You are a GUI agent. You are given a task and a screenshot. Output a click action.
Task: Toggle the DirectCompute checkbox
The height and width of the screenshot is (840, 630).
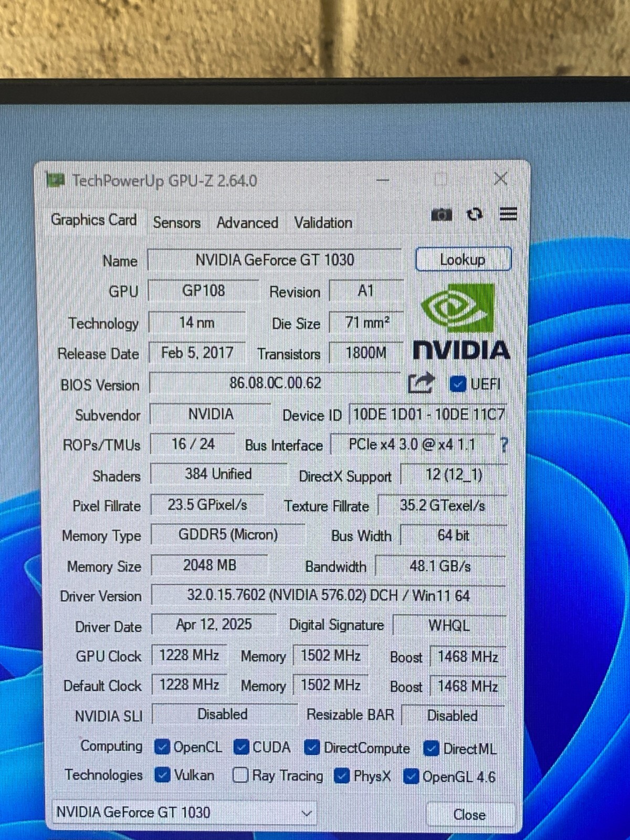point(312,748)
